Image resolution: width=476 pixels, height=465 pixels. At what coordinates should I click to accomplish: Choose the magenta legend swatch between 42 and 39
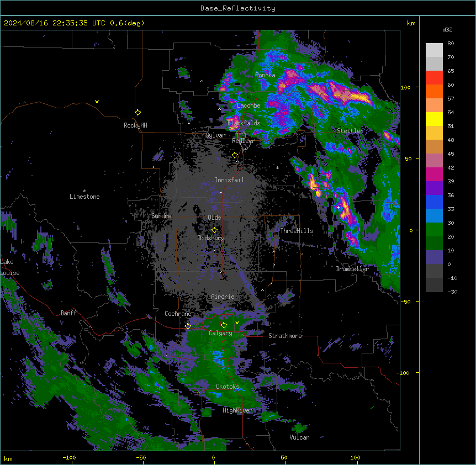click(x=434, y=174)
